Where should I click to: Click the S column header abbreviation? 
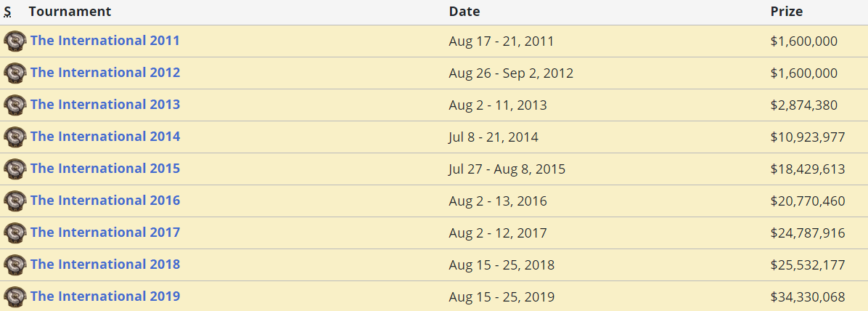7,12
